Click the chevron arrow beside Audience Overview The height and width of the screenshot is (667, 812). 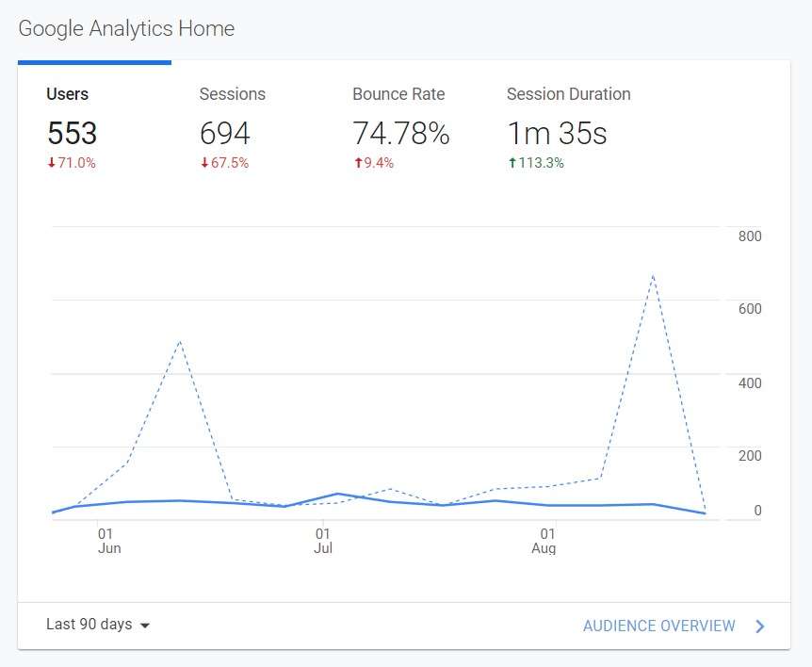pos(759,626)
